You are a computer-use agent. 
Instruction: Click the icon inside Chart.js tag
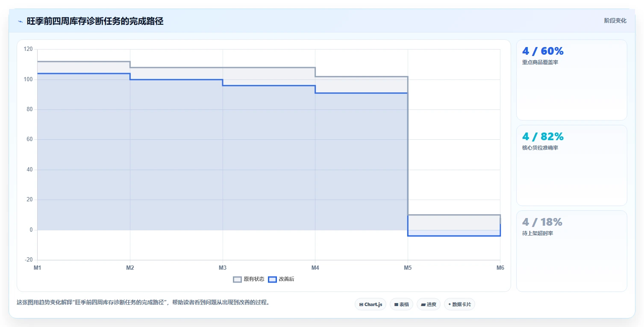(361, 305)
